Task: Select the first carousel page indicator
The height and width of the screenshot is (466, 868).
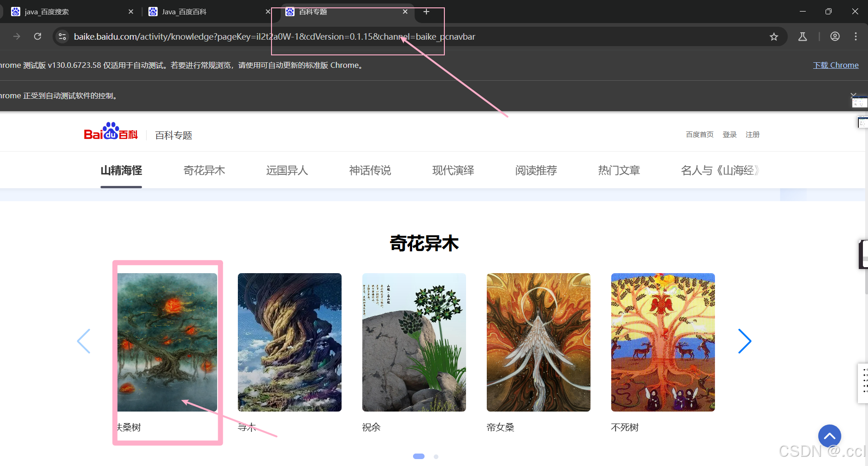Action: click(x=419, y=456)
